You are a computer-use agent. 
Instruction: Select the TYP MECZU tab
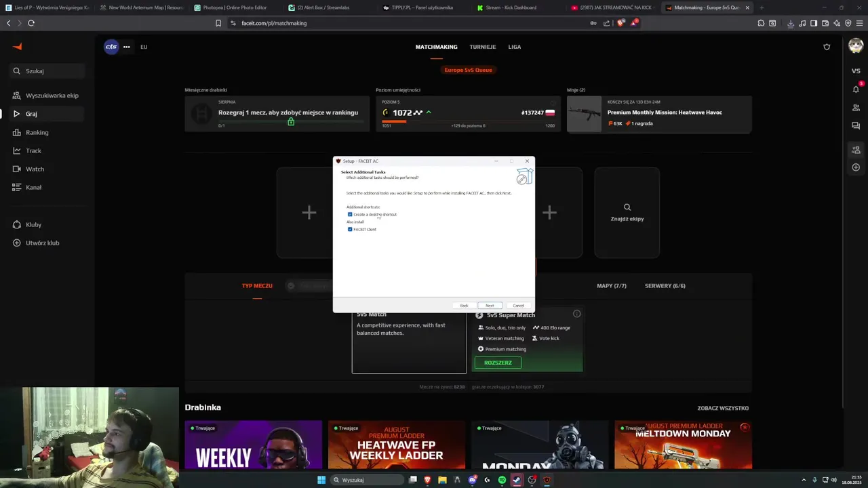coord(257,286)
